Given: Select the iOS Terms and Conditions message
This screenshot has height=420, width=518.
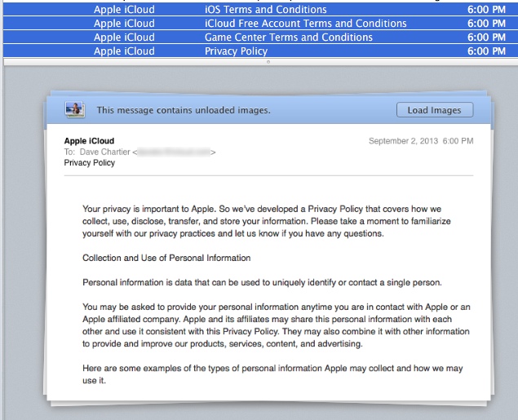Looking at the screenshot, I should point(259,9).
